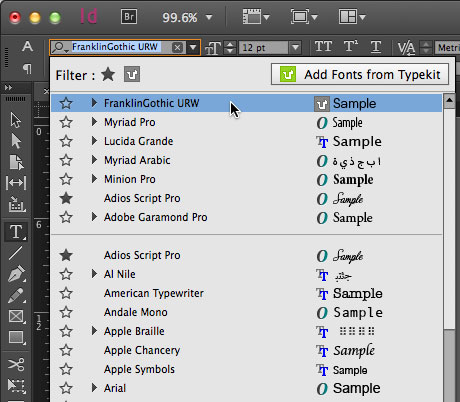Select the Content Collector tool
Screen dimensions: 460x402
(16, 204)
